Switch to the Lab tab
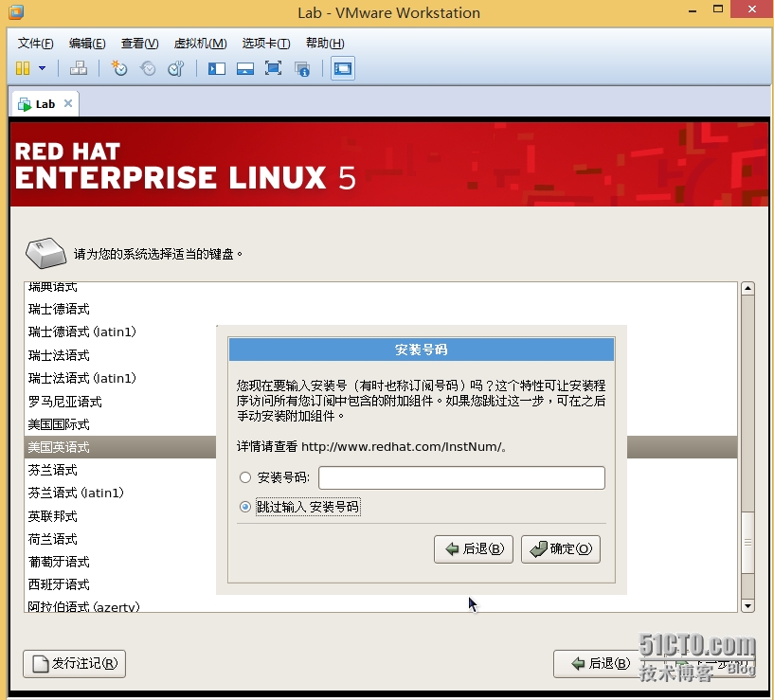Screen dimensions: 774x700 (45, 103)
